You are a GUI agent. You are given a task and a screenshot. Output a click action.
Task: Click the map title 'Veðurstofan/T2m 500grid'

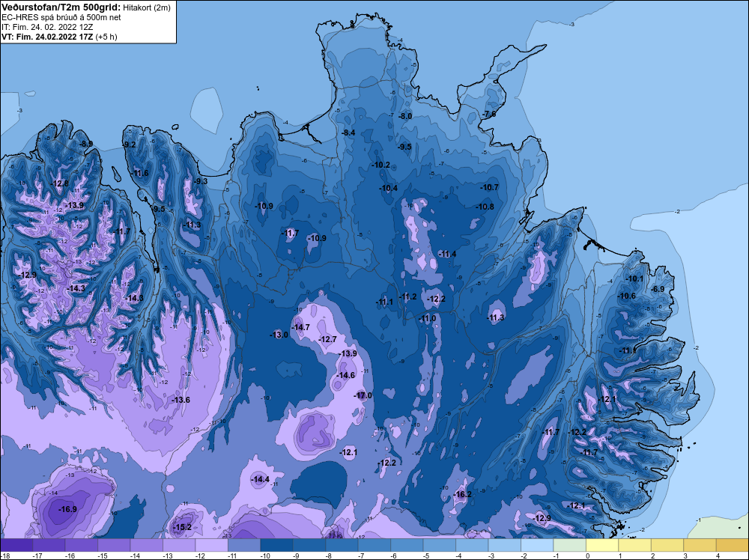(x=61, y=7)
